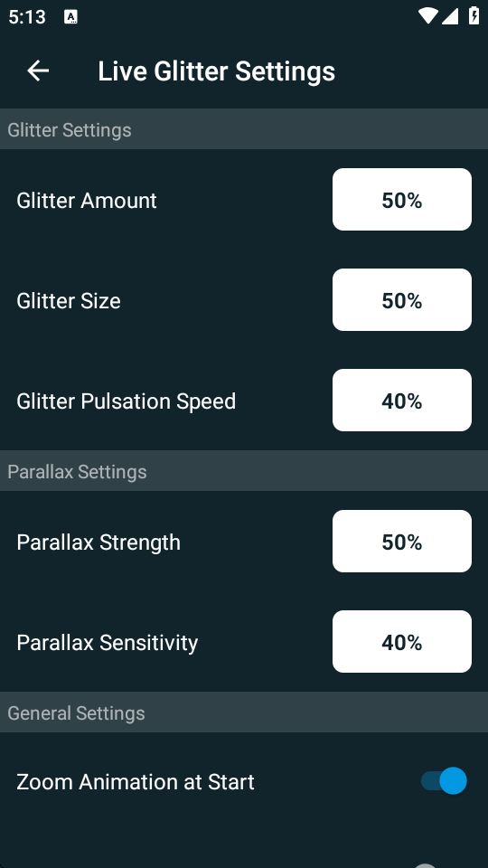Screen dimensions: 488x868
Task: Tap the keyboard indicator icon in the status bar
Action: pos(70,17)
